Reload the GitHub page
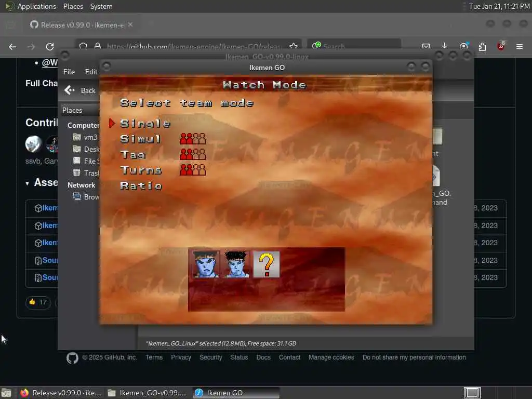This screenshot has height=399, width=532. point(50,47)
